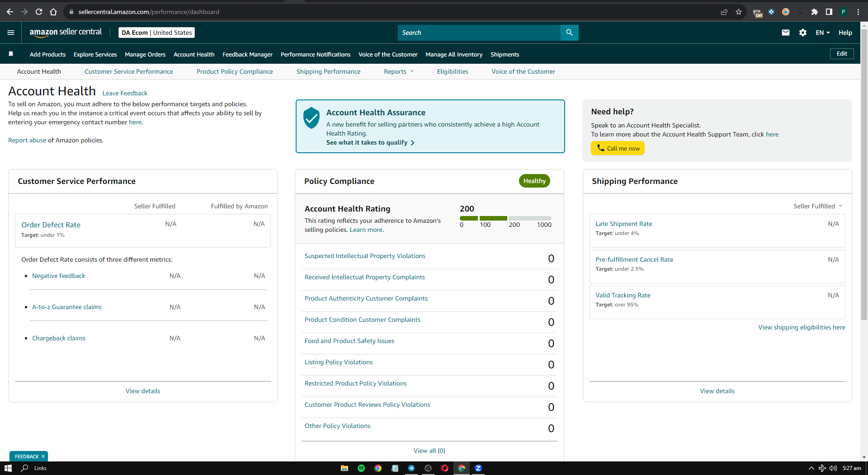Close the FEEDBACK tab with its X
This screenshot has height=475, width=868.
(x=43, y=456)
